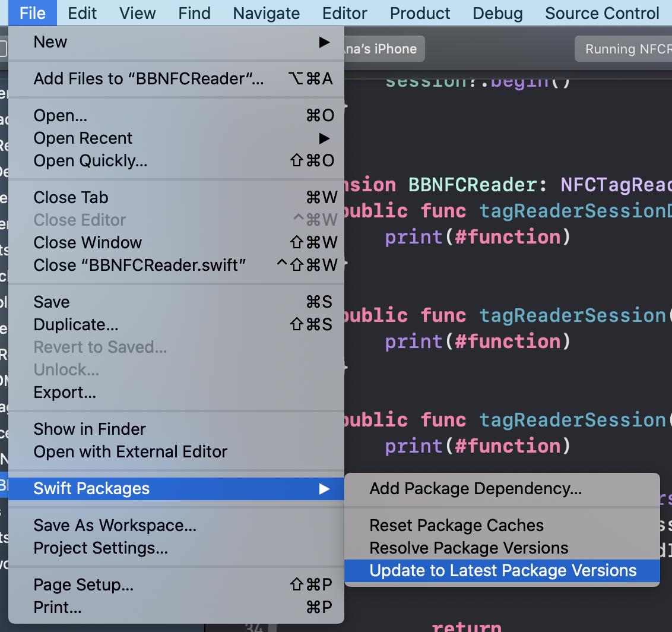Select Open with External Editor
The image size is (672, 632).
click(x=130, y=451)
